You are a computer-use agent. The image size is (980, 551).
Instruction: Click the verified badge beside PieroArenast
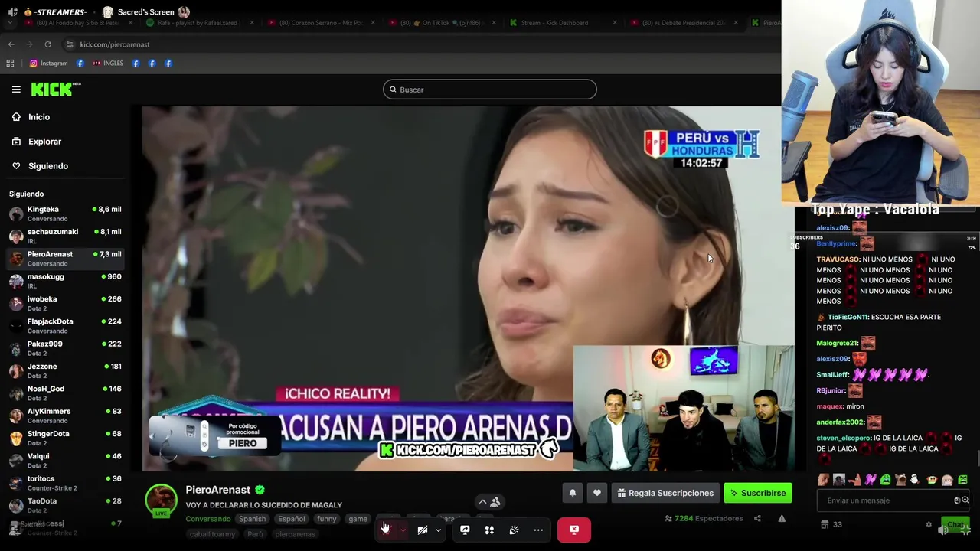[260, 490]
